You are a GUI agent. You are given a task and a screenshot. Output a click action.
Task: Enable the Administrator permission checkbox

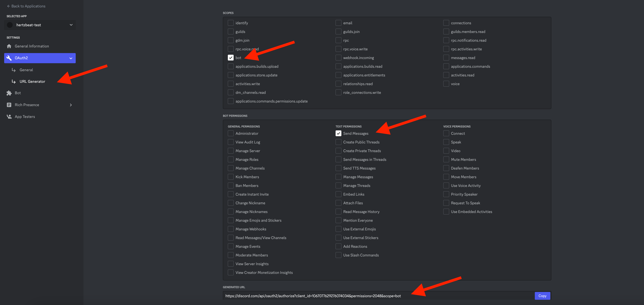tap(231, 133)
